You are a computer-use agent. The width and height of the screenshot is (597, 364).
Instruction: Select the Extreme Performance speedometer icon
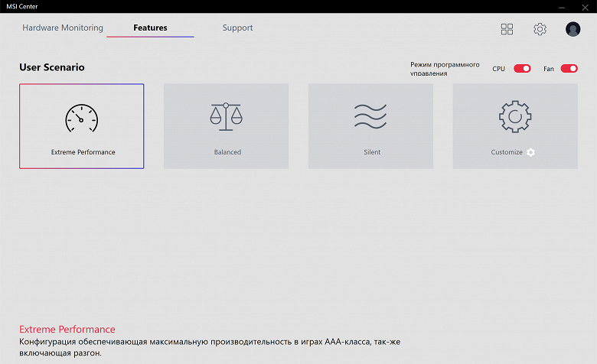[x=81, y=119]
